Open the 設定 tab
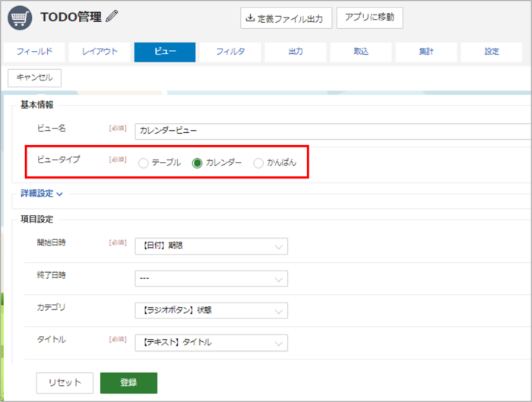 pos(492,52)
